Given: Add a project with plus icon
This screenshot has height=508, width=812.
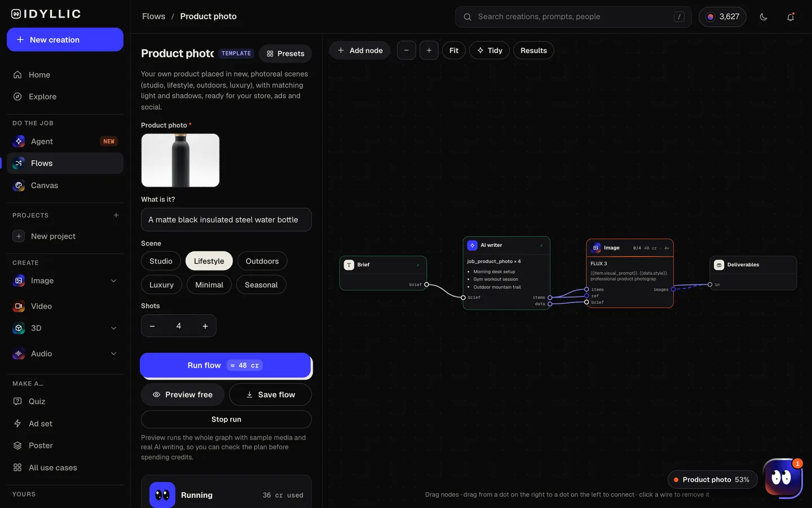Looking at the screenshot, I should [x=116, y=215].
